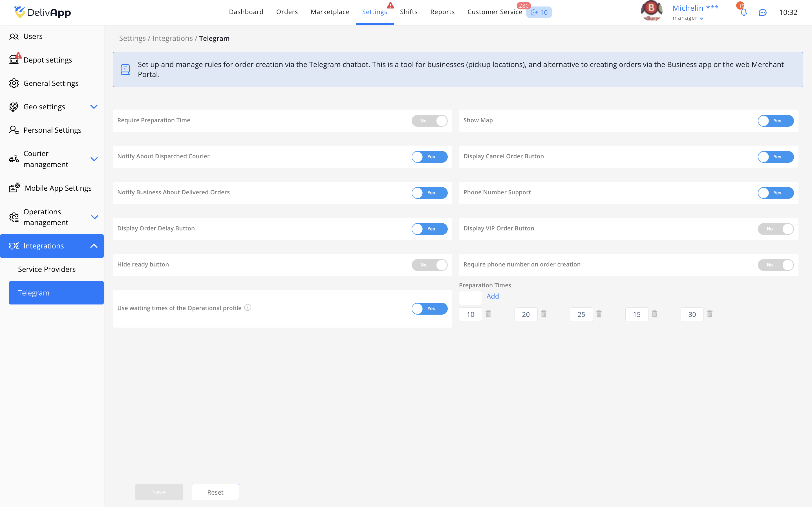Turn off the Show Map toggle
812x507 pixels.
[775, 121]
